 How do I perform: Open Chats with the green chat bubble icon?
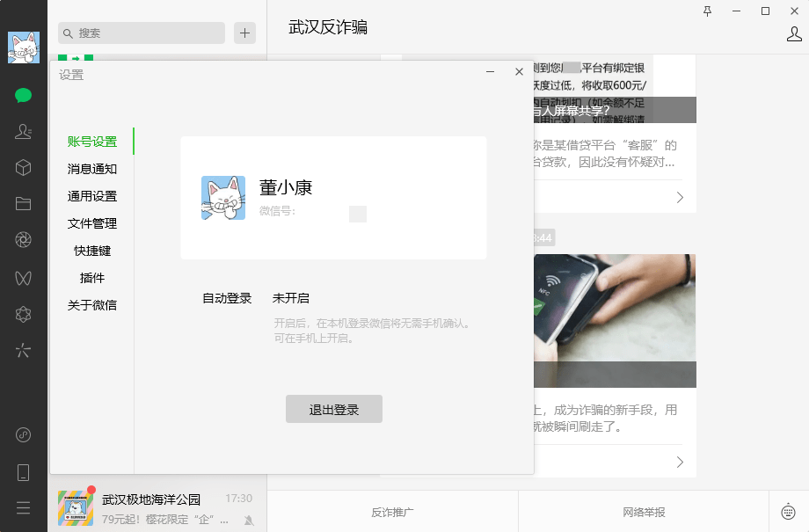click(23, 96)
